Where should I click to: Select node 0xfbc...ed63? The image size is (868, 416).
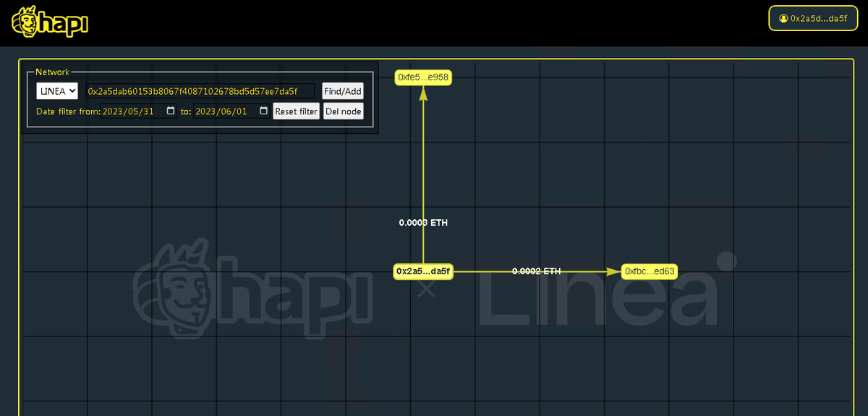(x=650, y=271)
